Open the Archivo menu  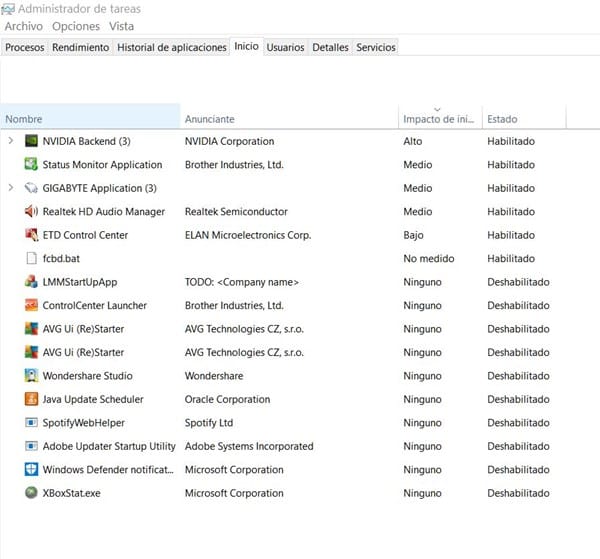click(x=24, y=26)
